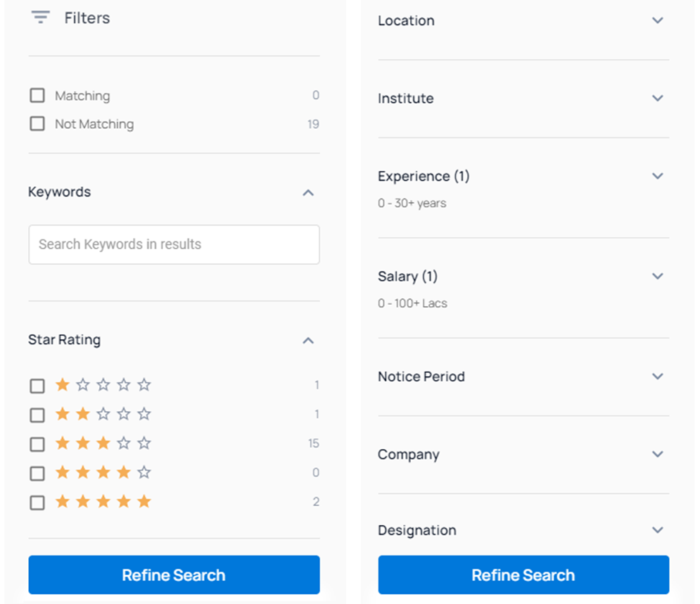This screenshot has height=604, width=700.
Task: Expand the Location filter chevron
Action: point(658,20)
